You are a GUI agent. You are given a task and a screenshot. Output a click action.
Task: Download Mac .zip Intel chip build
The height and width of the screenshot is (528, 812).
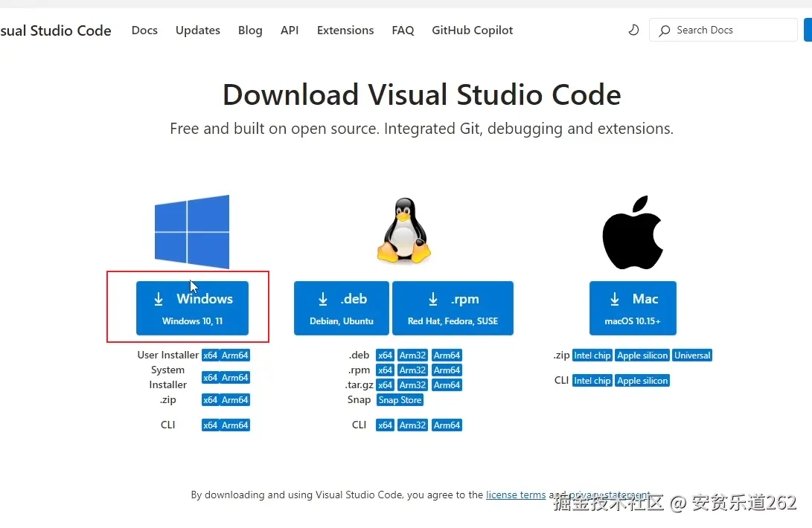coord(592,355)
